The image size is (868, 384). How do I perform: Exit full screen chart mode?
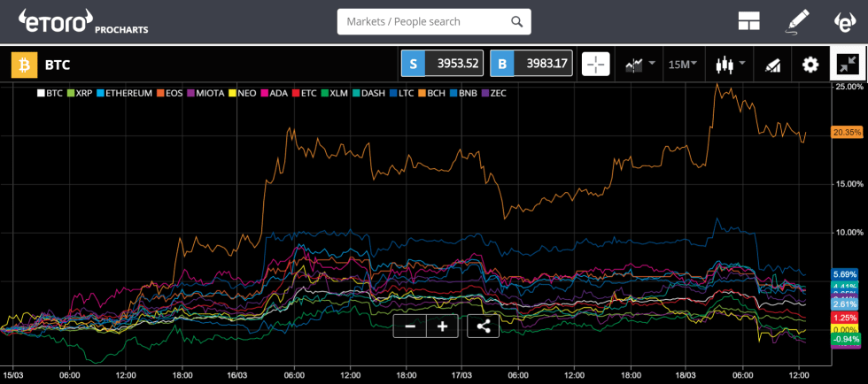848,65
